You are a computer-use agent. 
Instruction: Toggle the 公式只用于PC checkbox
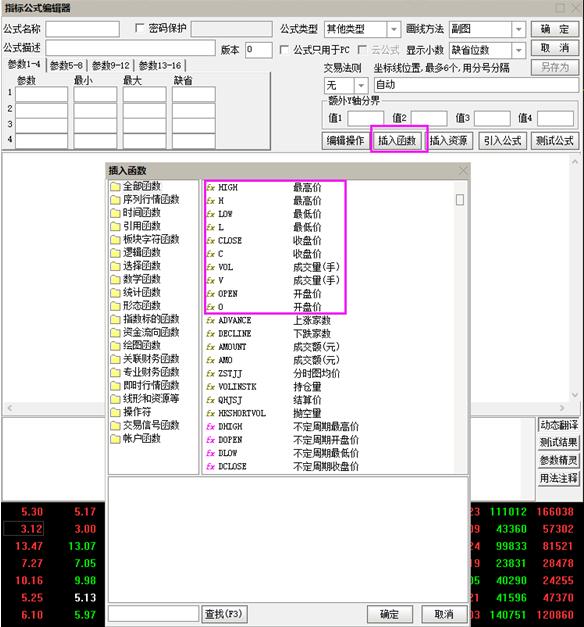point(284,50)
